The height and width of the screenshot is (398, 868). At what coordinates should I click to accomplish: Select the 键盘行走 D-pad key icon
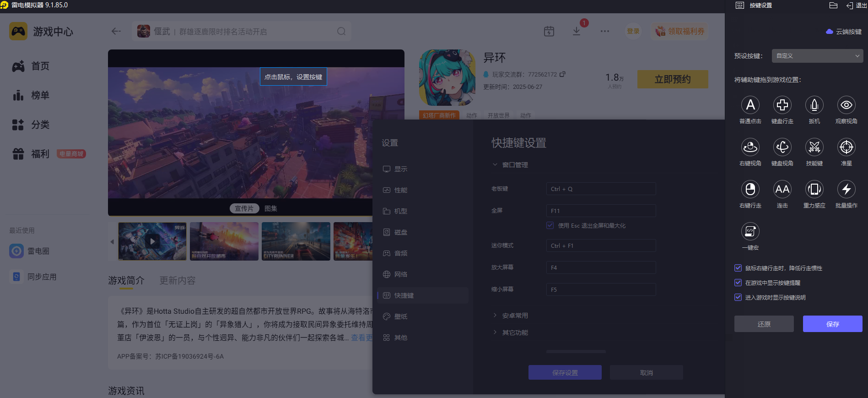[x=782, y=105]
